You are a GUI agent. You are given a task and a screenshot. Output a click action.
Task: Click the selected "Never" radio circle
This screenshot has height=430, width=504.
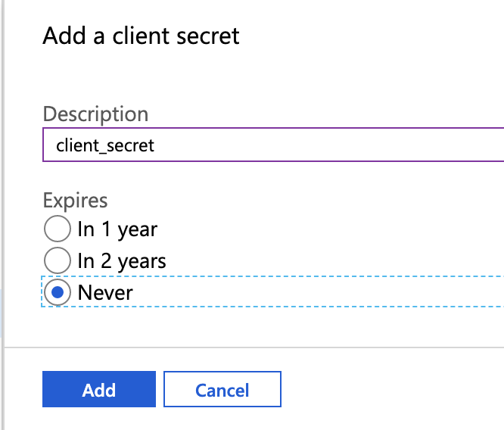tap(58, 292)
